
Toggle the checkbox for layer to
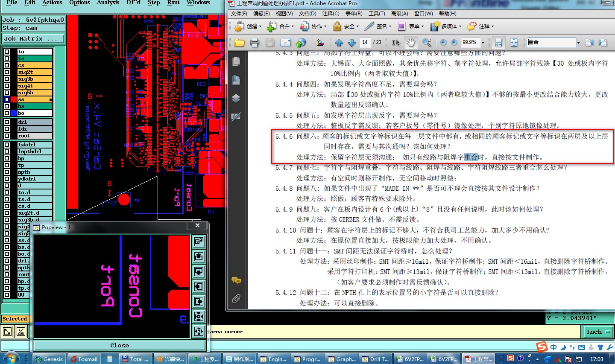click(x=7, y=52)
